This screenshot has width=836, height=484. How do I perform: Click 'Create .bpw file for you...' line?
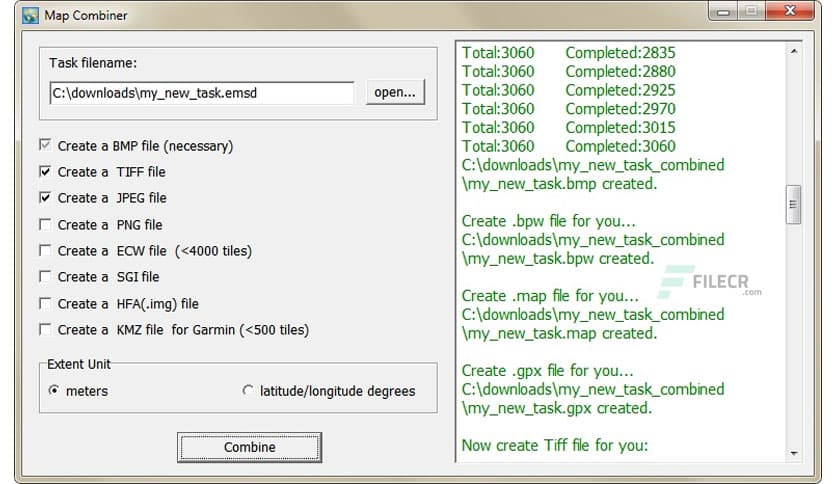click(549, 221)
